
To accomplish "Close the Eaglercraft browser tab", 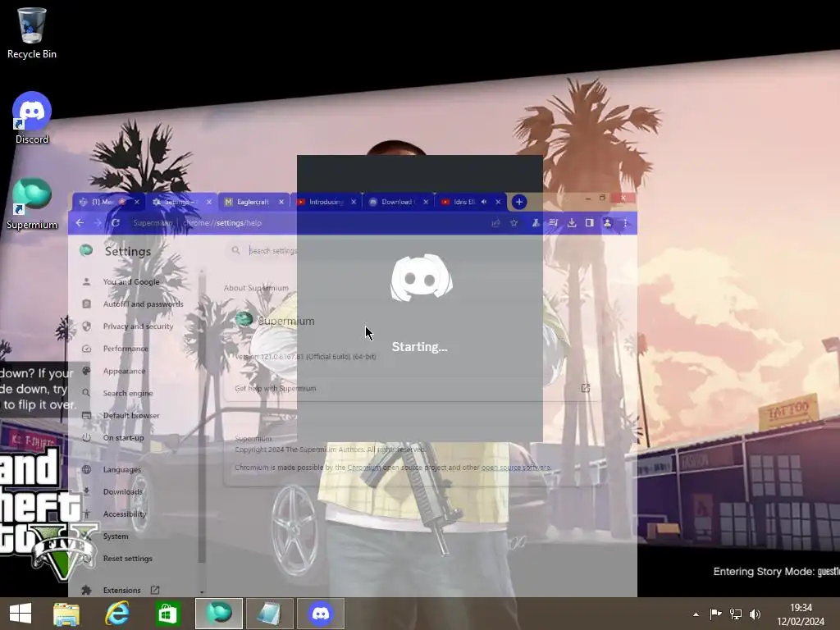I will 281,202.
